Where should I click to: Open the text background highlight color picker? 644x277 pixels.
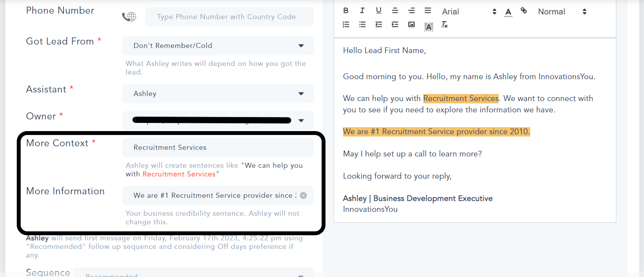click(428, 27)
